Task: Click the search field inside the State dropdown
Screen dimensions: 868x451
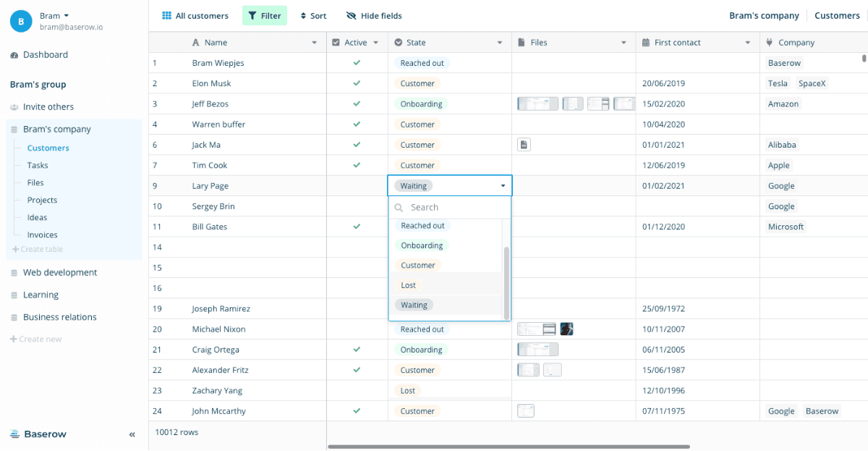Action: pos(448,206)
